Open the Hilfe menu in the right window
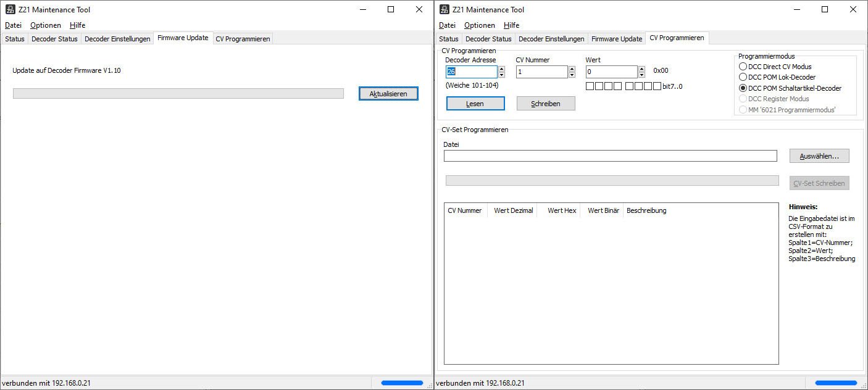 [511, 25]
